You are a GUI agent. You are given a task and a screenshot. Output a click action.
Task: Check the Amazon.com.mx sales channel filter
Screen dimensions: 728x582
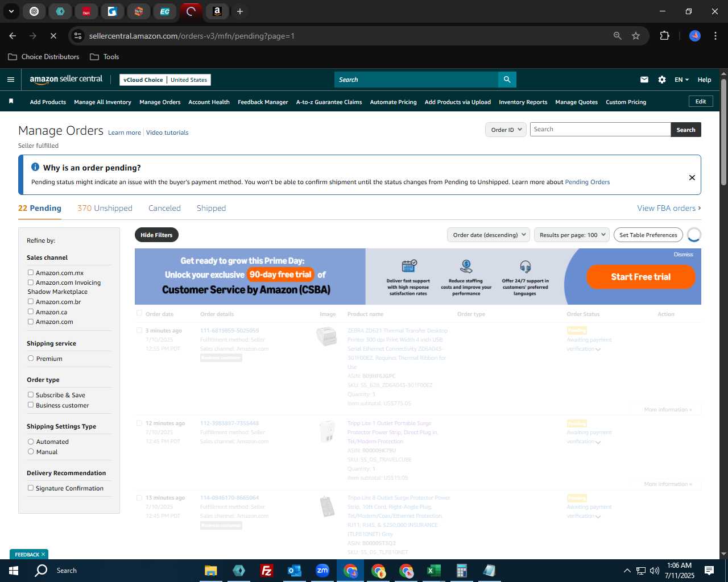point(31,272)
